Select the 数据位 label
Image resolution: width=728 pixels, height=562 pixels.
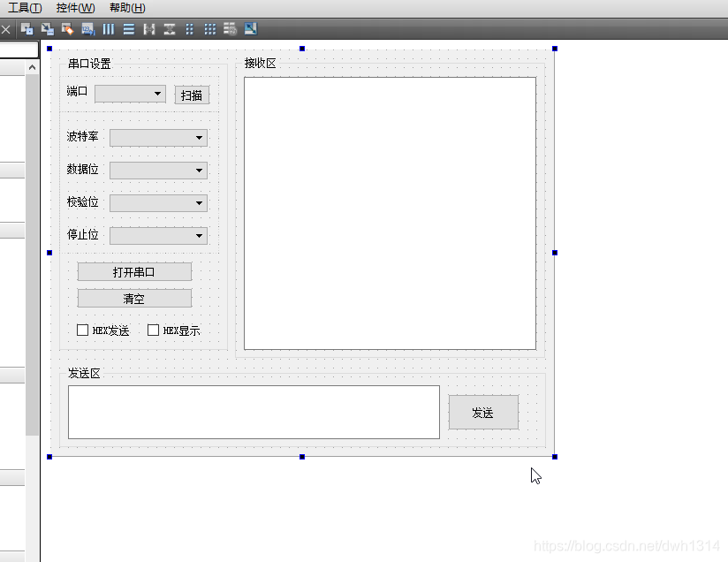(x=82, y=169)
